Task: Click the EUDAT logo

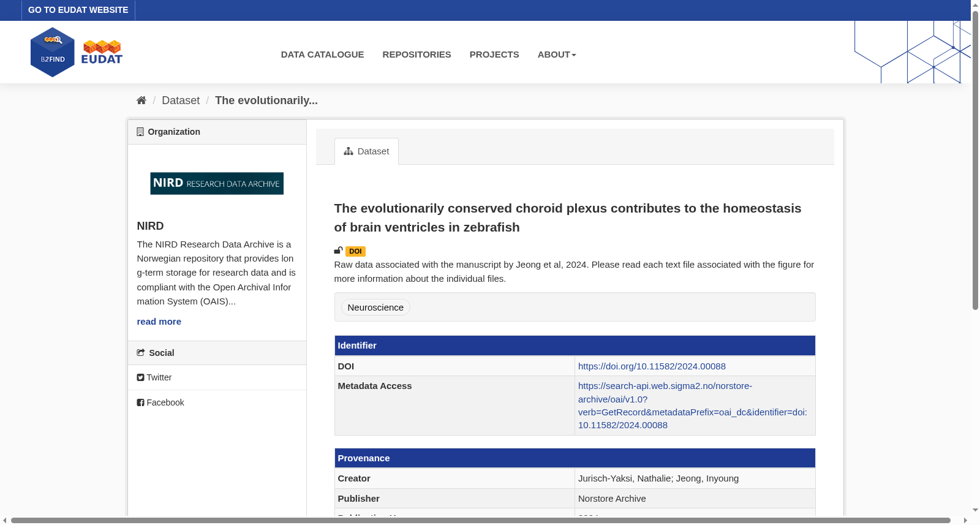Action: point(102,52)
